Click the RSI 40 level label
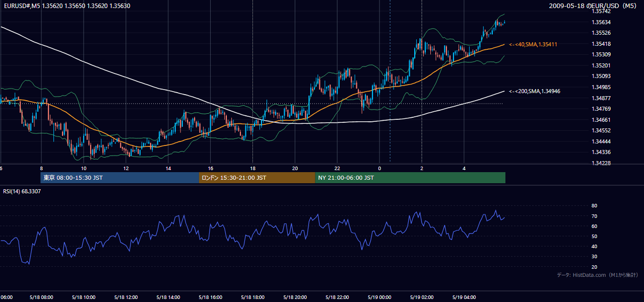Screen dimensions: 644x302 594,246
